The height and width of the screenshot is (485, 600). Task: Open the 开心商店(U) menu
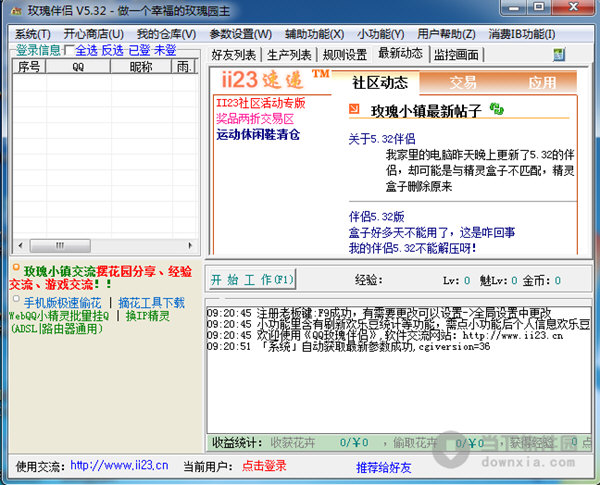[x=93, y=34]
